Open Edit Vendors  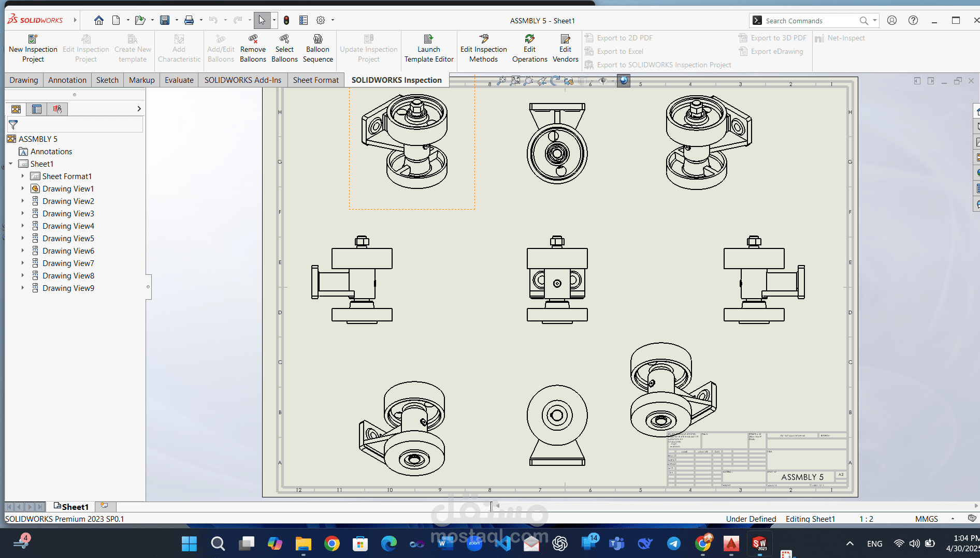[565, 48]
